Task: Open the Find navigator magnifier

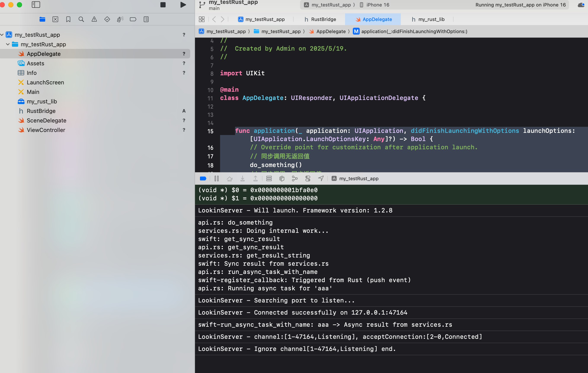Action: pos(81,19)
